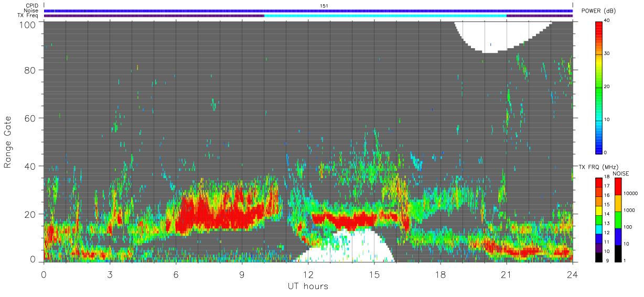Viewport: 644px width, 297px height.
Task: Click the noise scale label '10000'
Action: click(630, 193)
